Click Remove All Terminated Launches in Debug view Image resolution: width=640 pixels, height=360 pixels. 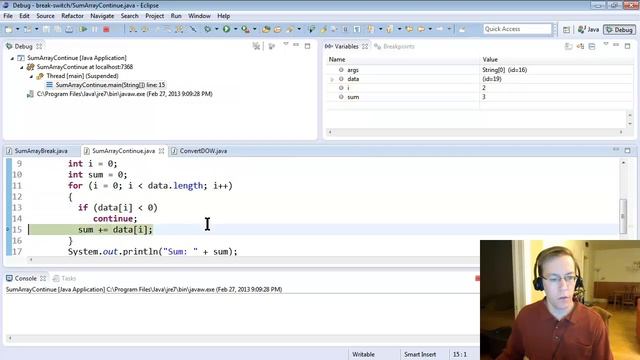[256, 46]
